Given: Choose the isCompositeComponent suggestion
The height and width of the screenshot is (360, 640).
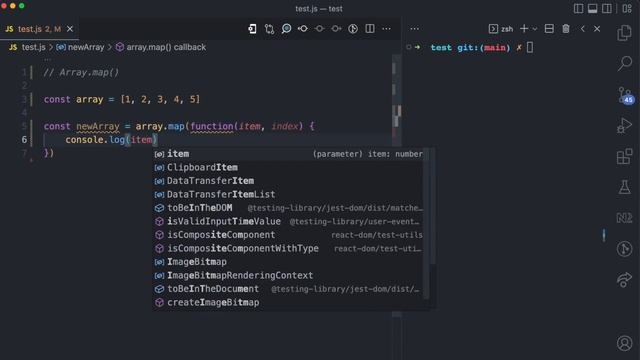Looking at the screenshot, I should pos(288,235).
